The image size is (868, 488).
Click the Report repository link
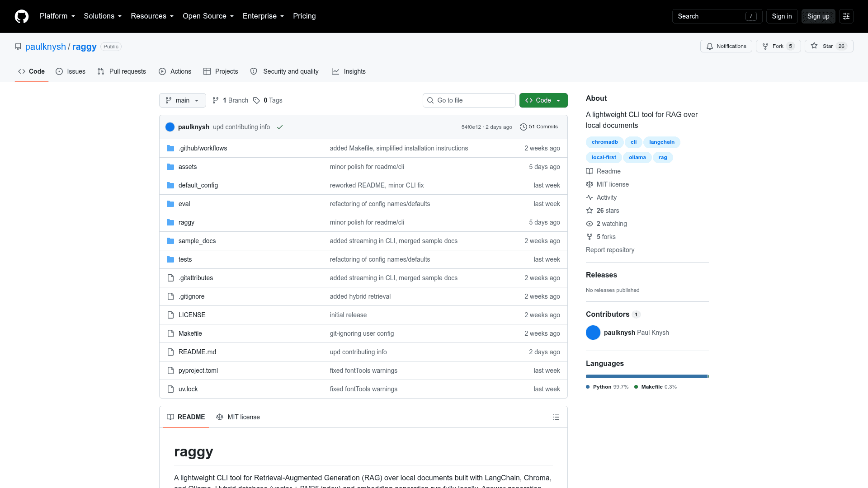[x=610, y=250]
